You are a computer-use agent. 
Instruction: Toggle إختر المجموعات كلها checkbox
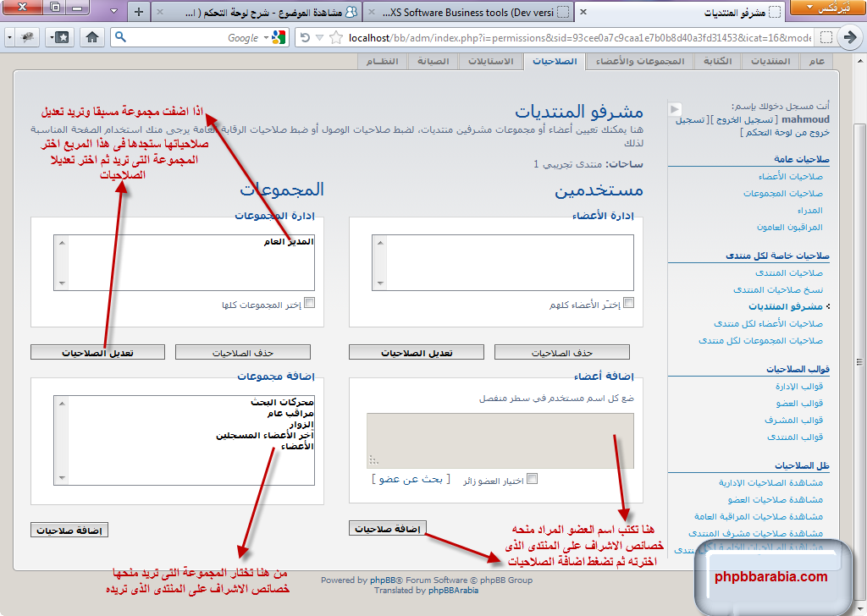click(310, 303)
